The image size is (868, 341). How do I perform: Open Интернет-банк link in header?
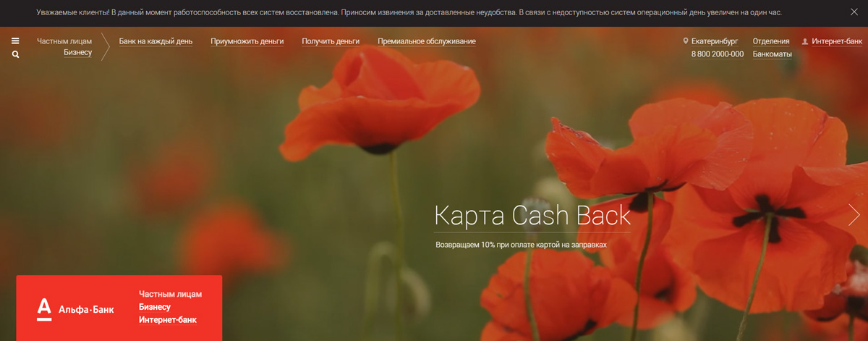pos(837,41)
